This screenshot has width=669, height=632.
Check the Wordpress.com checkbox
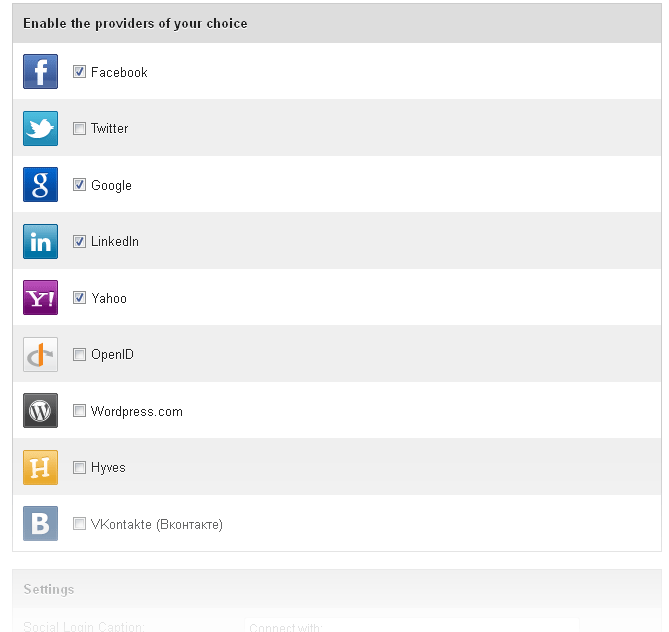coord(80,411)
